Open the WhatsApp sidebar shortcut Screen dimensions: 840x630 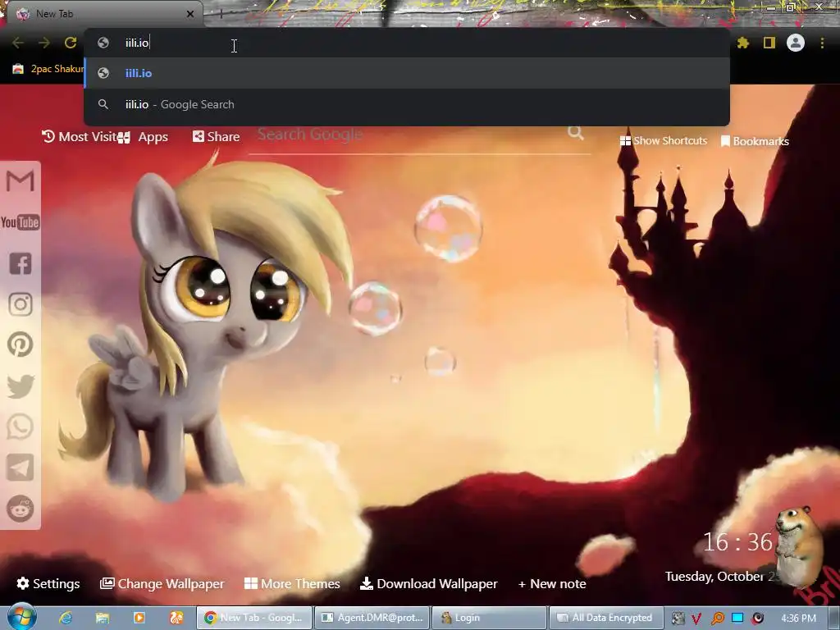click(x=21, y=427)
